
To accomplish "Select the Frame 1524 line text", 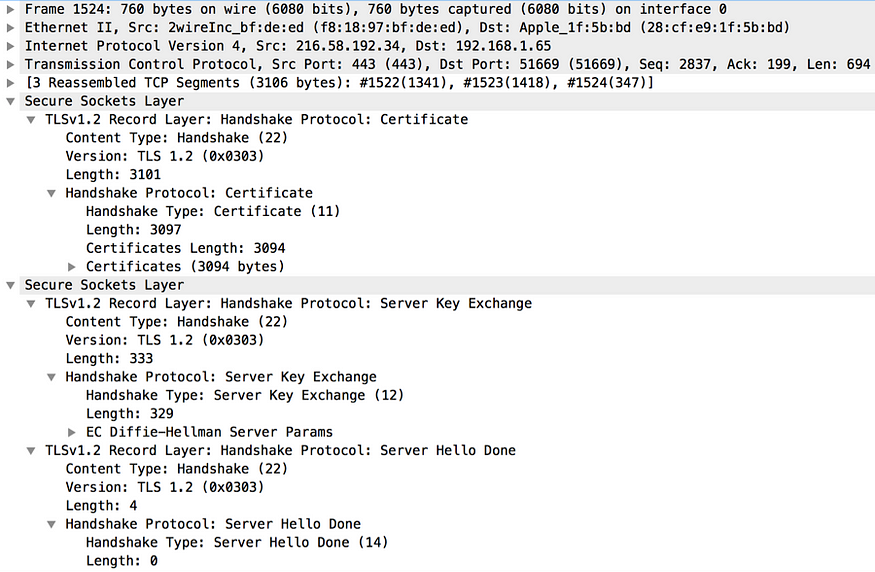I will 376,9.
